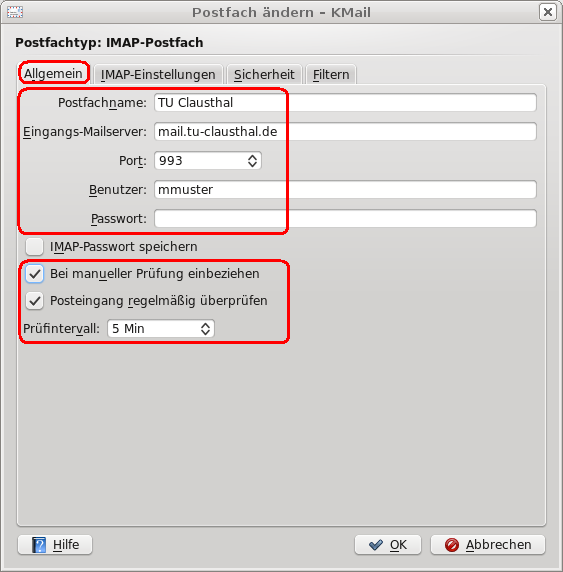This screenshot has height=572, width=563.
Task: Select the Filtern tab
Action: click(331, 74)
